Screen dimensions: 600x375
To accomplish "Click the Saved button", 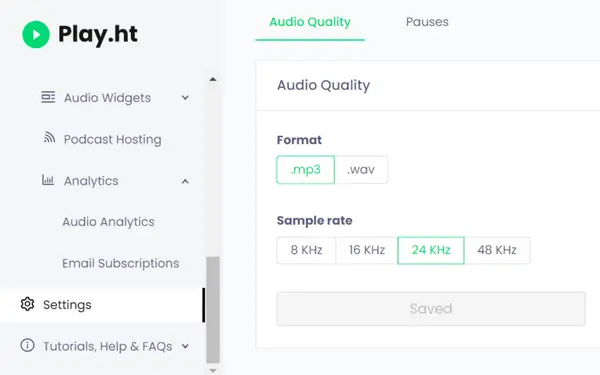I will [431, 309].
